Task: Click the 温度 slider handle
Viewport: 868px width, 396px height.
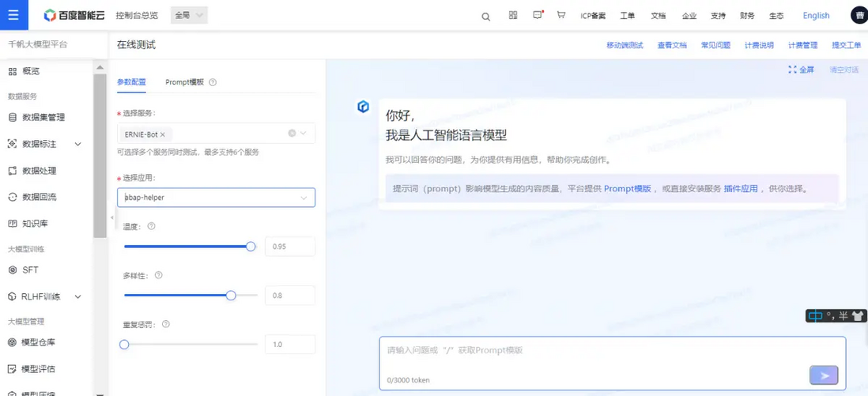Action: (251, 247)
